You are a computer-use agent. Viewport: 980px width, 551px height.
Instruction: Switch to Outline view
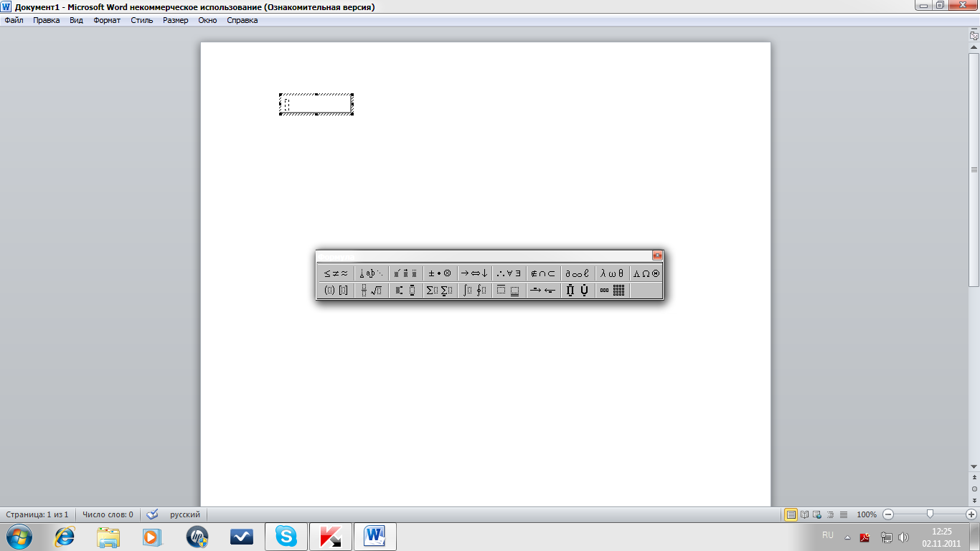click(831, 514)
